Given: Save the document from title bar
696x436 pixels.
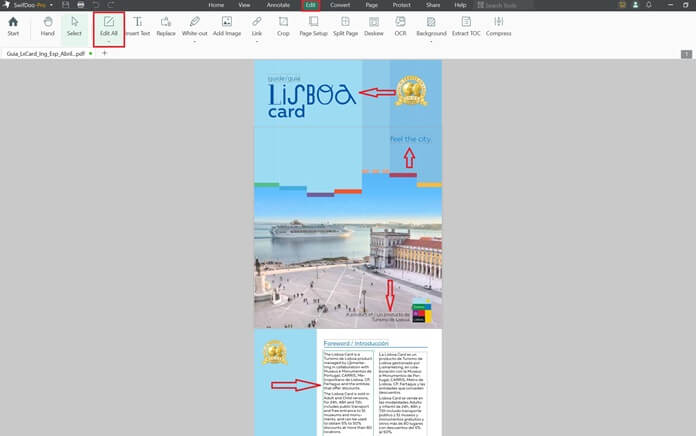Looking at the screenshot, I should click(66, 5).
